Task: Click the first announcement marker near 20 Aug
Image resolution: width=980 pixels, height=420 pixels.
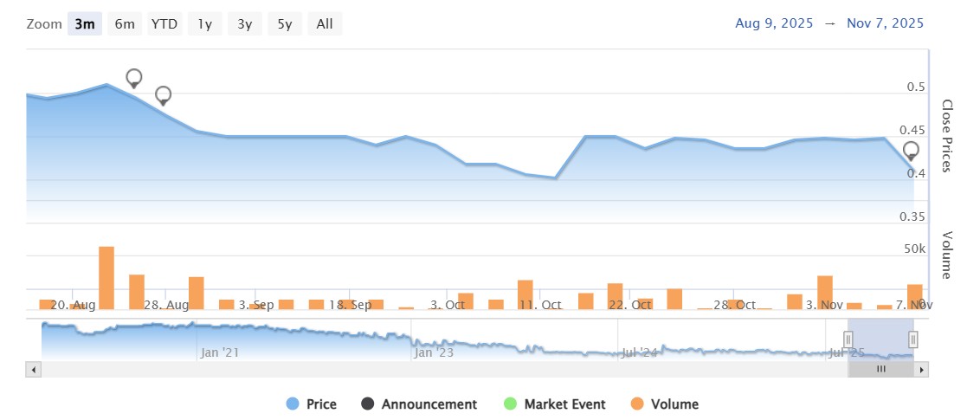Action: point(134,77)
